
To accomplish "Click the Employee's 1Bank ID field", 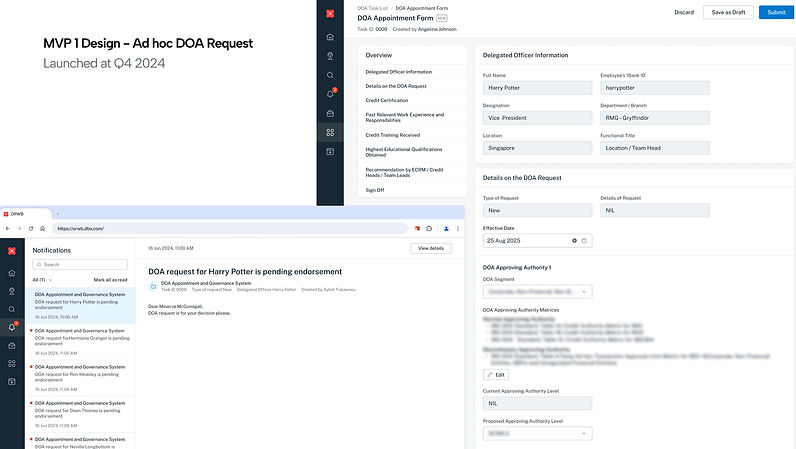I will coord(654,88).
